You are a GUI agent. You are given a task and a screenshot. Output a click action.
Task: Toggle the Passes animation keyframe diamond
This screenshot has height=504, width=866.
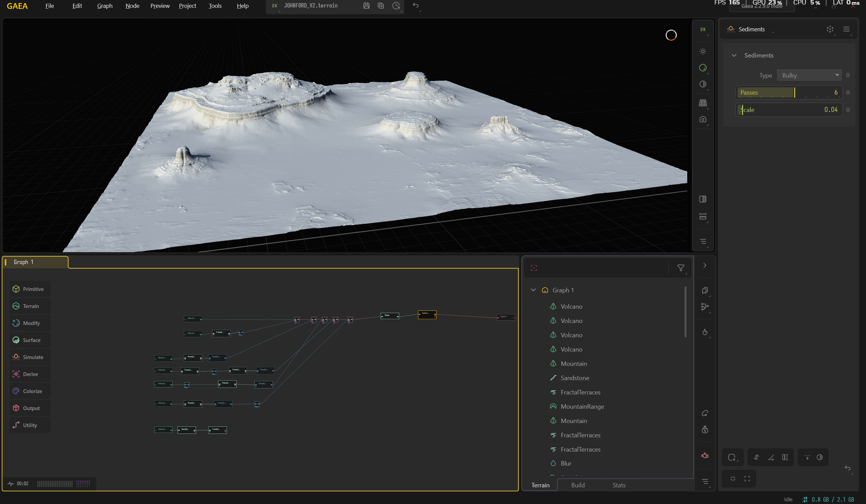[848, 92]
